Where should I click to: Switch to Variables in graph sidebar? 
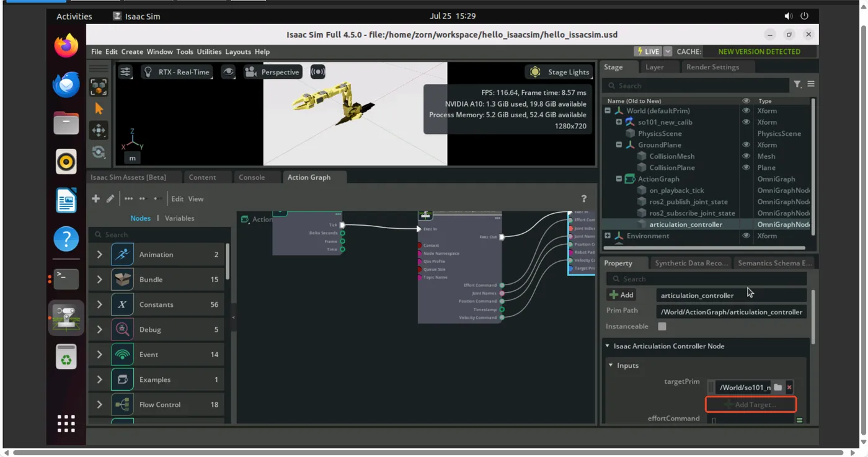click(180, 218)
